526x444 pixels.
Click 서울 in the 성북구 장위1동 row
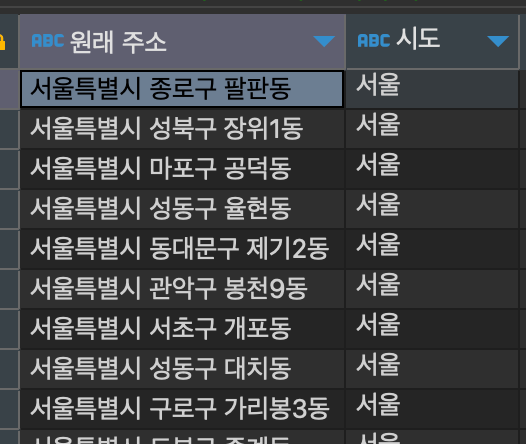coord(378,125)
